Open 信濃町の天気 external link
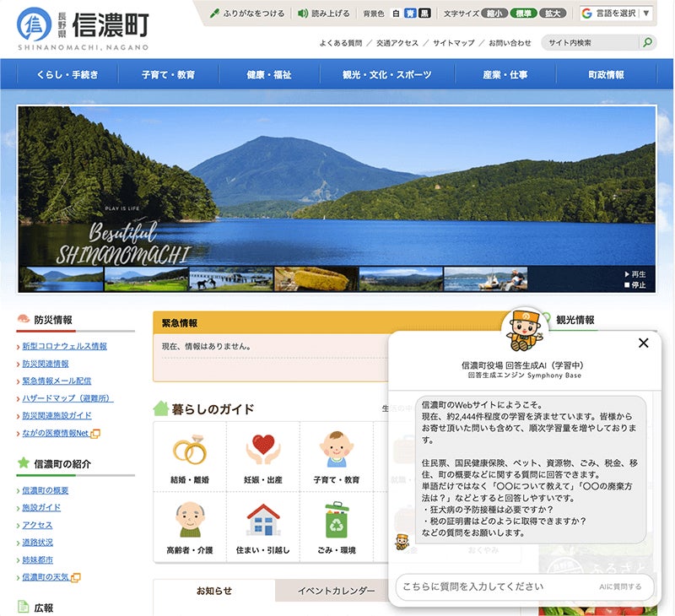This screenshot has width=675, height=616. (x=51, y=577)
